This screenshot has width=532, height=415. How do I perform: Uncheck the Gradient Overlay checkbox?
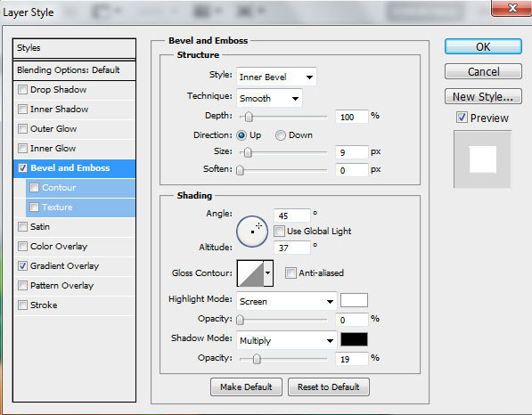(x=23, y=265)
